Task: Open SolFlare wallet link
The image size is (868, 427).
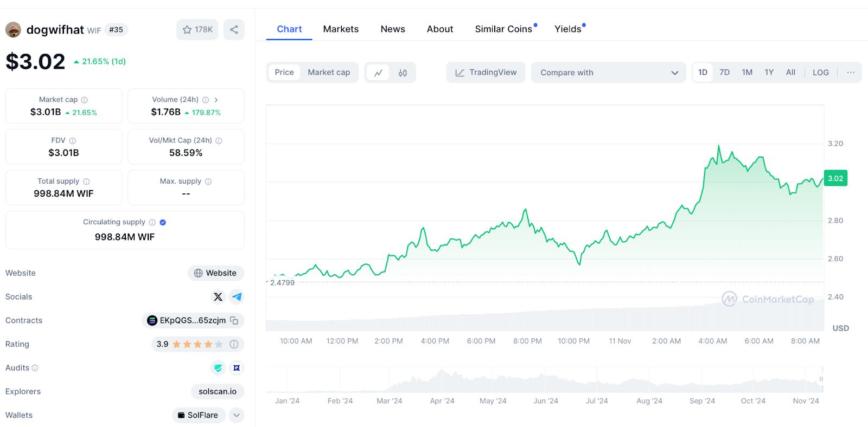Action: (199, 415)
